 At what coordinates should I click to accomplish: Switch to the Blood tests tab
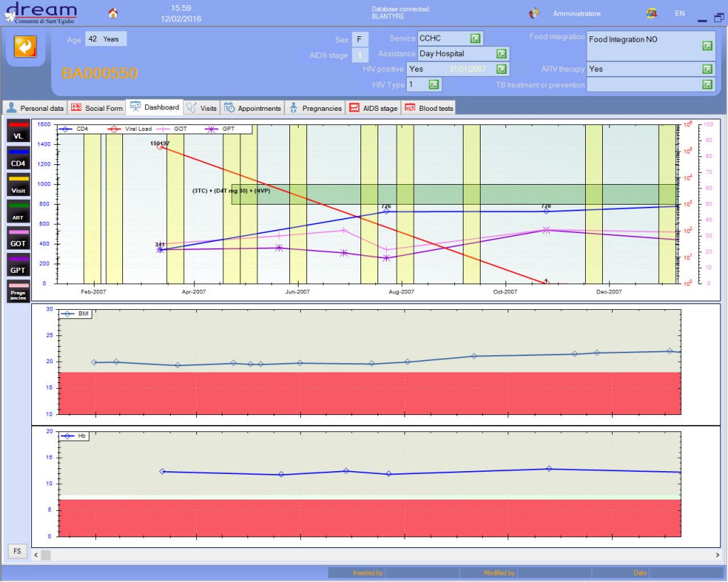(x=427, y=108)
